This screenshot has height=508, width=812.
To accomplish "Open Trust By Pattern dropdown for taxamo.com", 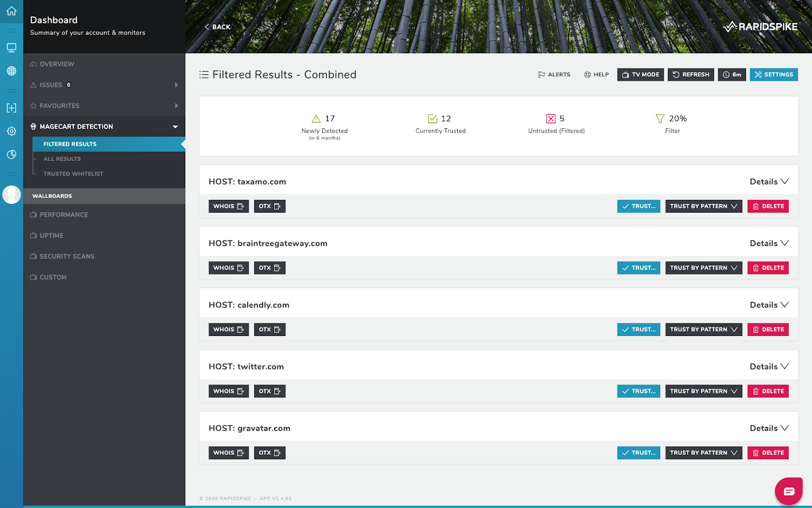I will [x=703, y=206].
